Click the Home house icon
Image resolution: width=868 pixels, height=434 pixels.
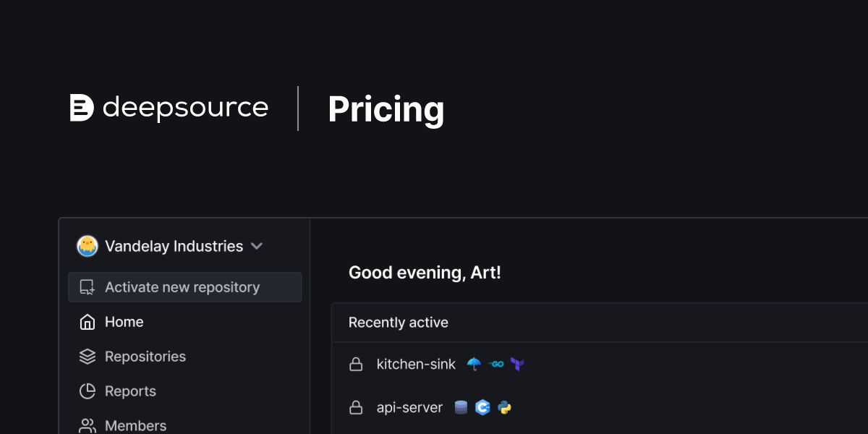[88, 322]
